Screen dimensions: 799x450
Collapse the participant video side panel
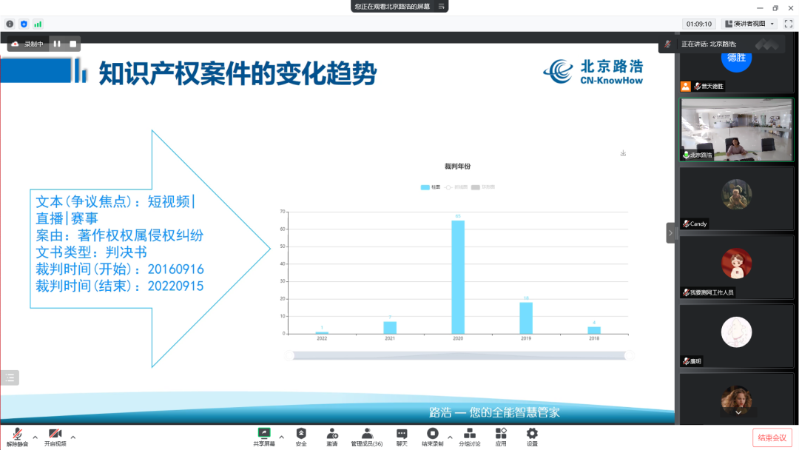(x=671, y=232)
